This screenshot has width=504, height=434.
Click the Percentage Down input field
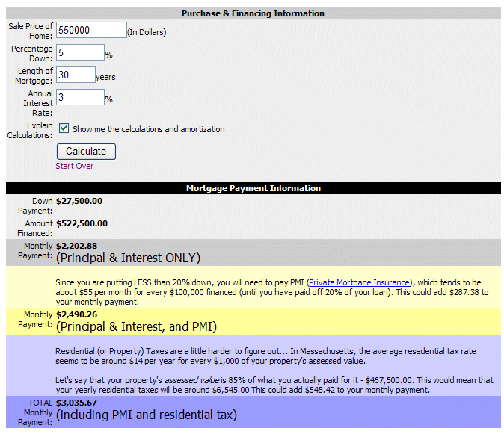80,52
